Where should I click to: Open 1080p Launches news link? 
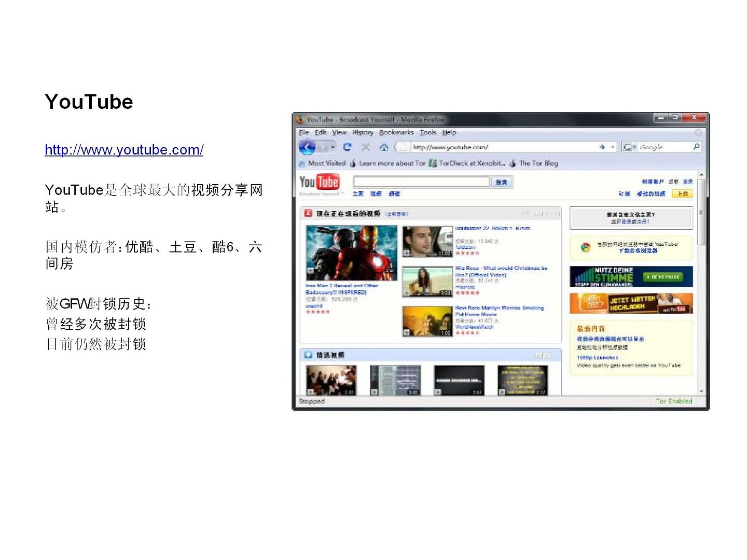pos(598,357)
